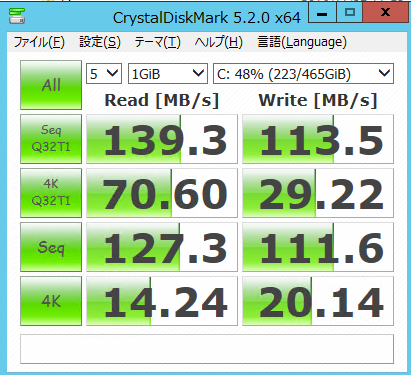Viewport: 411px width, 375px height.
Task: Open the テーマ(T) menu
Action: coord(157,42)
